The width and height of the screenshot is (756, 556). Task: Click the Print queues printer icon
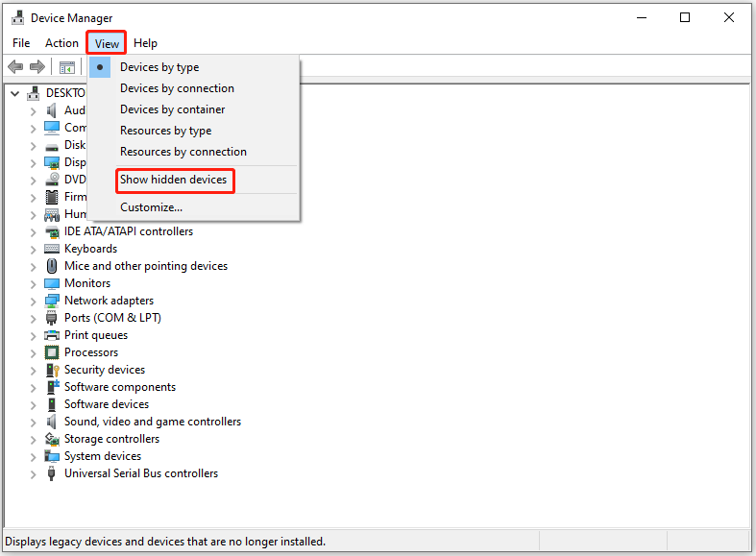click(52, 335)
